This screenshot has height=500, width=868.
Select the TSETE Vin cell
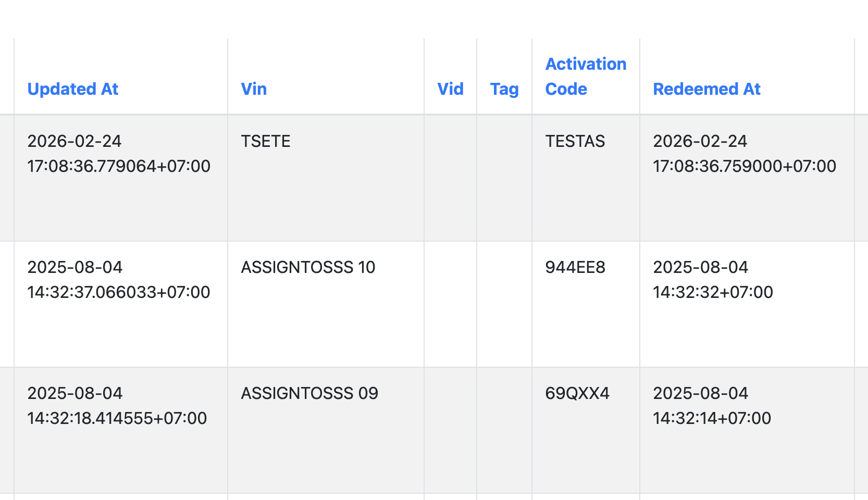tap(266, 141)
